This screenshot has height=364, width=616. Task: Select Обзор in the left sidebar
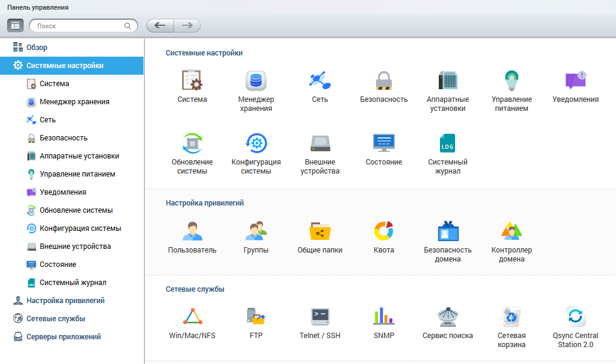(37, 48)
